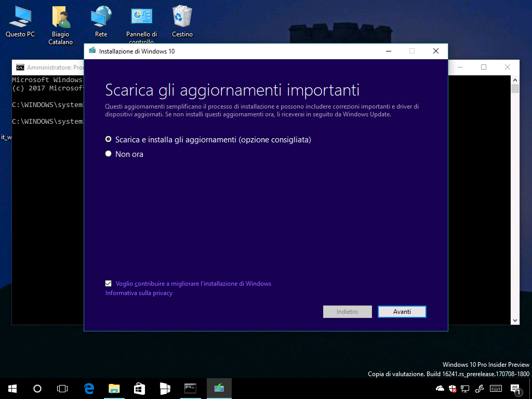Open Windows Ink Workspace pen icon
Viewport: 532px width, 399px height.
click(x=480, y=389)
